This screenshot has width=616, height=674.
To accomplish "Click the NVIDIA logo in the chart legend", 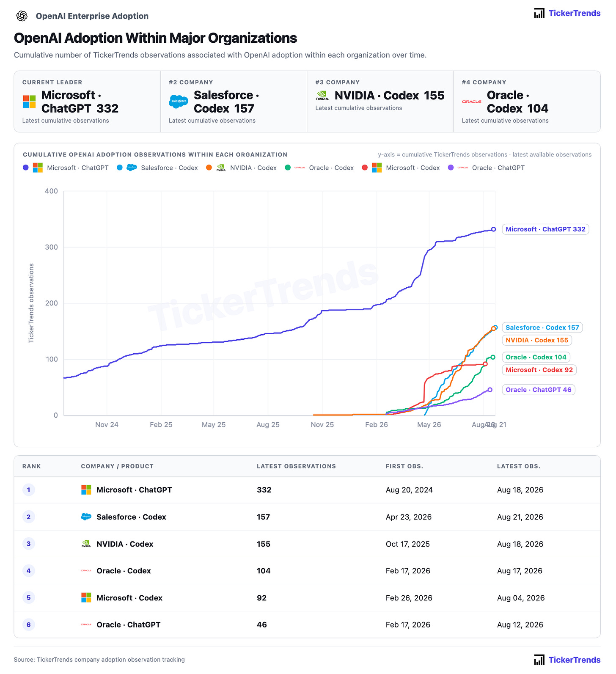I will 221,168.
